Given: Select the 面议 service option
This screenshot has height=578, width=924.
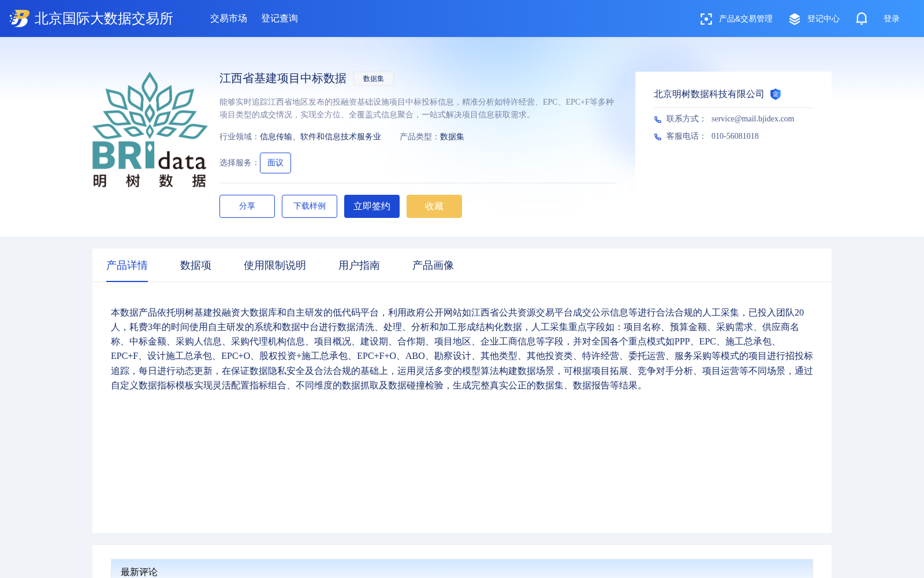Looking at the screenshot, I should pos(275,163).
